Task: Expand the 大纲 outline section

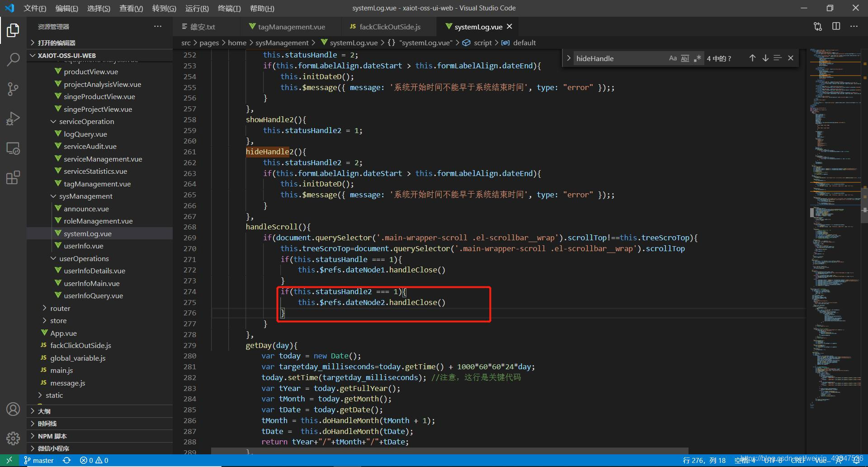Action: tap(99, 411)
